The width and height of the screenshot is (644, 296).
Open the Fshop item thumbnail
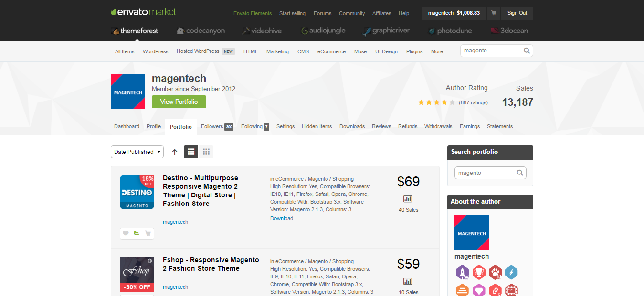point(137,275)
